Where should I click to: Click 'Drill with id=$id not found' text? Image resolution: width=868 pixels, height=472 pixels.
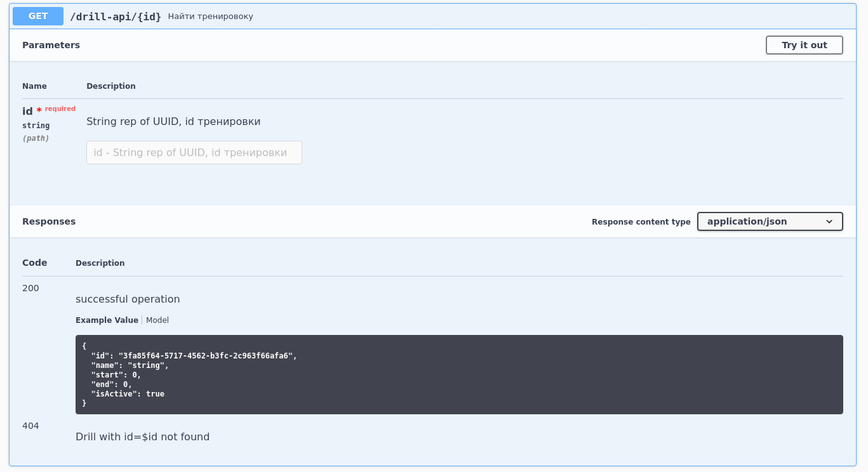[x=142, y=437]
